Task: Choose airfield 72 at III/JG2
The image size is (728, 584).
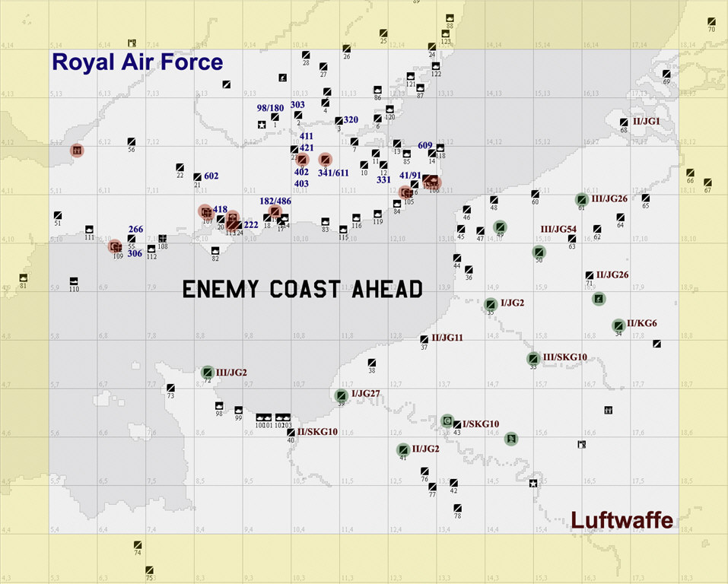Action: [x=208, y=372]
